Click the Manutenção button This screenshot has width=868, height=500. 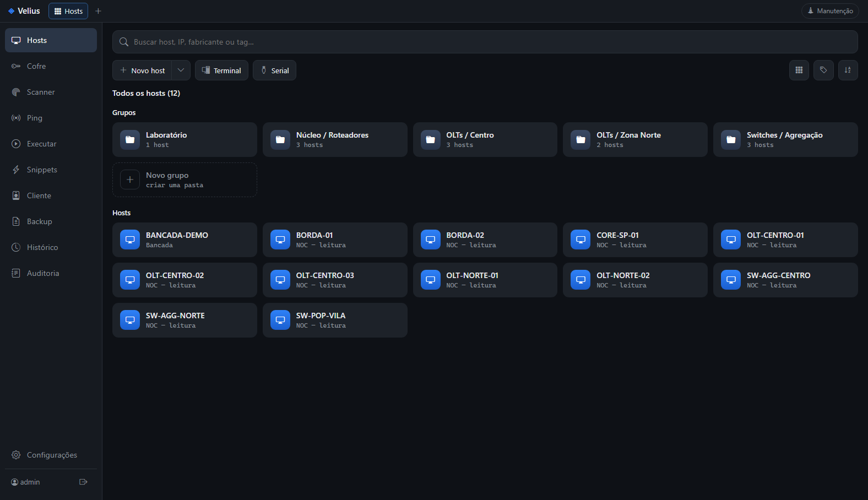[830, 11]
